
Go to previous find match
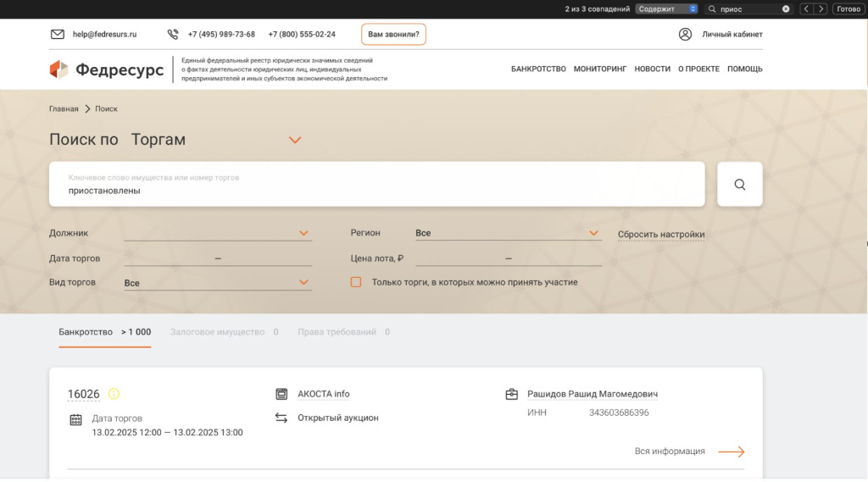806,9
